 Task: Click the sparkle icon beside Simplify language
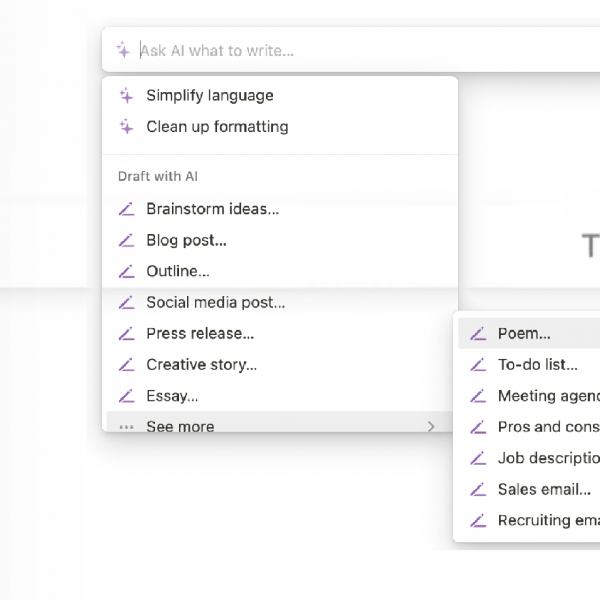(x=126, y=96)
